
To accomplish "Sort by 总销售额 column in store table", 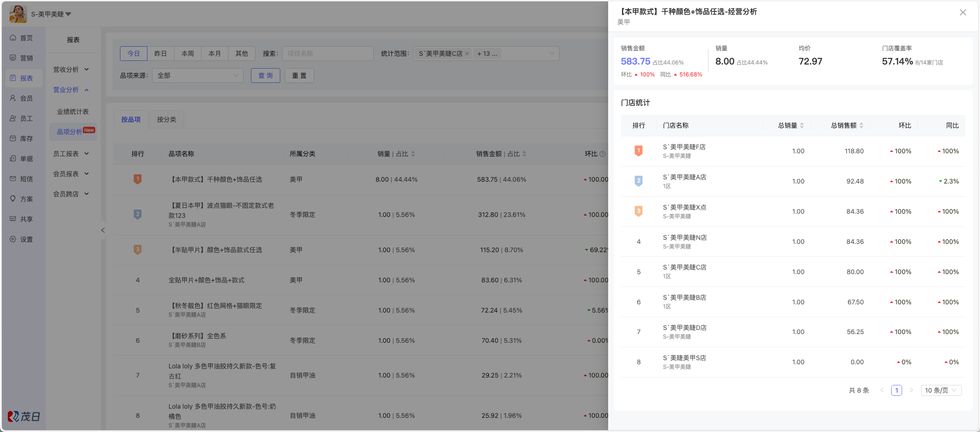I will click(861, 125).
